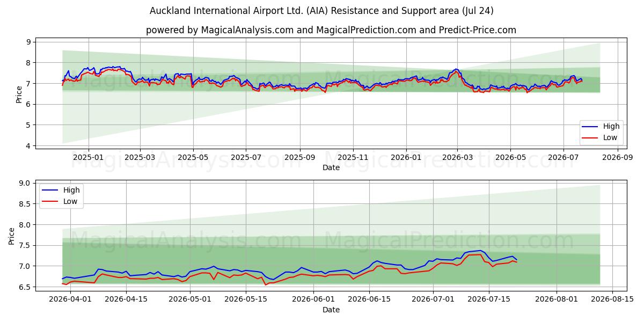The width and height of the screenshot is (644, 322).
Task: Click the '2026-04-01' tick label in bottom chart
Action: click(x=71, y=299)
